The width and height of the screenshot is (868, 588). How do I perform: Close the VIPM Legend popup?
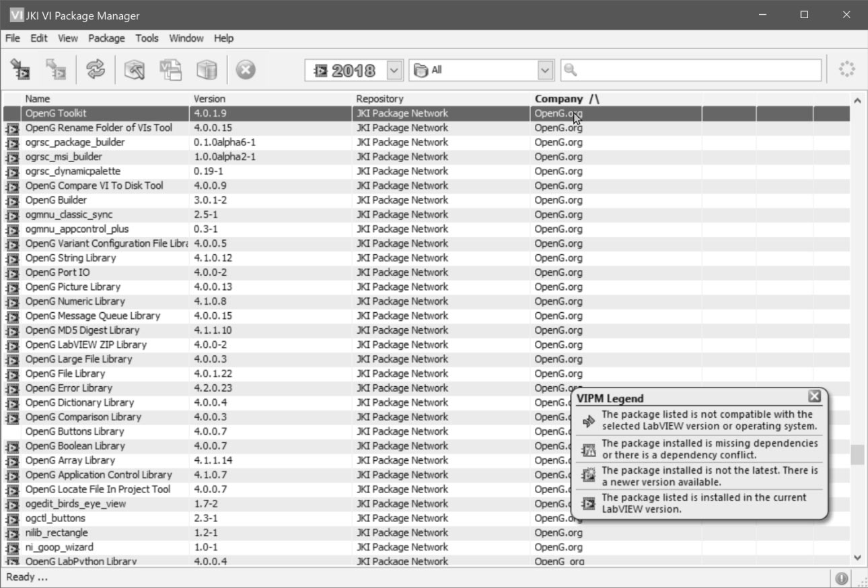point(814,396)
